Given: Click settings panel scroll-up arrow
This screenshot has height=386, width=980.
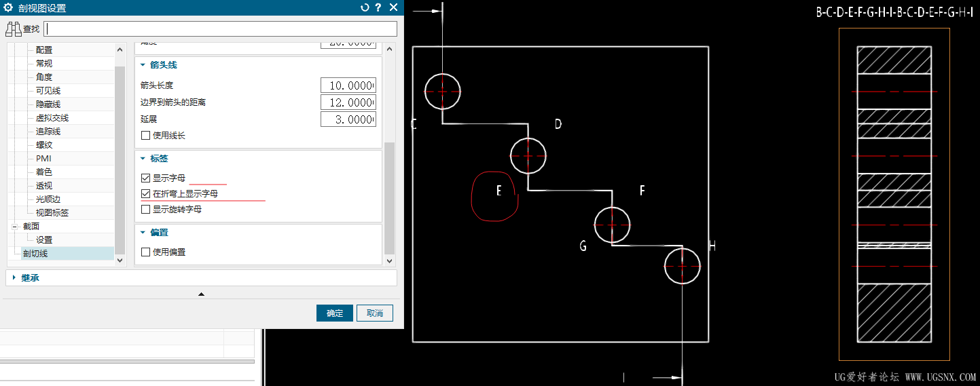Looking at the screenshot, I should click(390, 48).
